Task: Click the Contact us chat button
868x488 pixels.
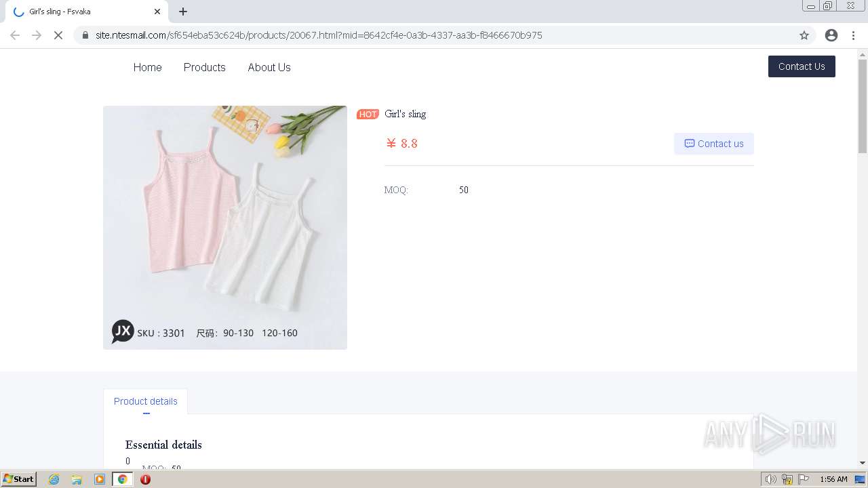Action: coord(714,144)
